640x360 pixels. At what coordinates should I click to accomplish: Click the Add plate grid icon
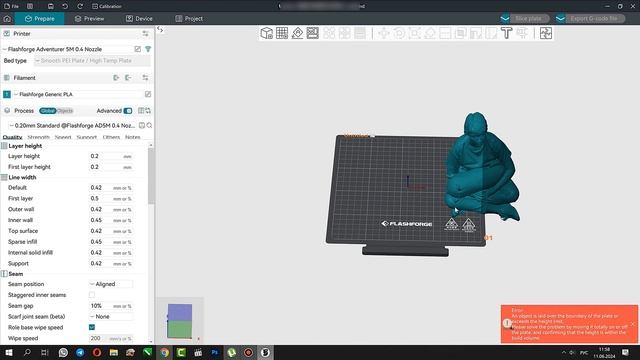point(282,33)
